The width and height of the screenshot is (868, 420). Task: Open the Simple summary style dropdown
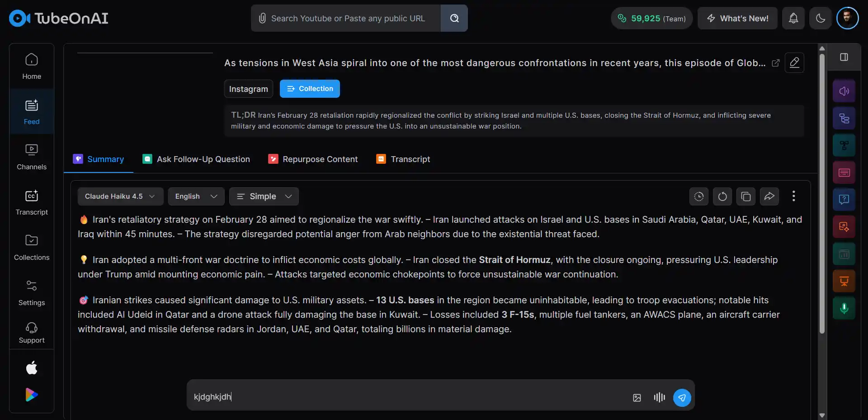(x=264, y=196)
